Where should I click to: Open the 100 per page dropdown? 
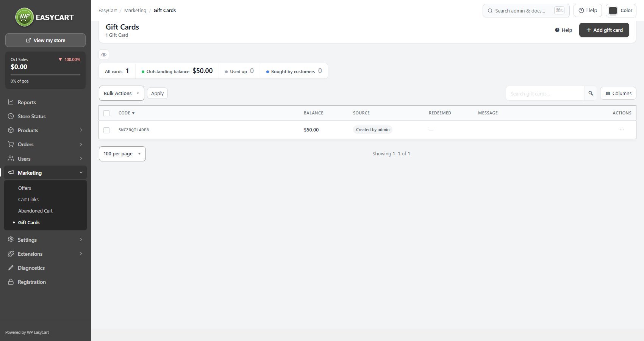coord(122,154)
